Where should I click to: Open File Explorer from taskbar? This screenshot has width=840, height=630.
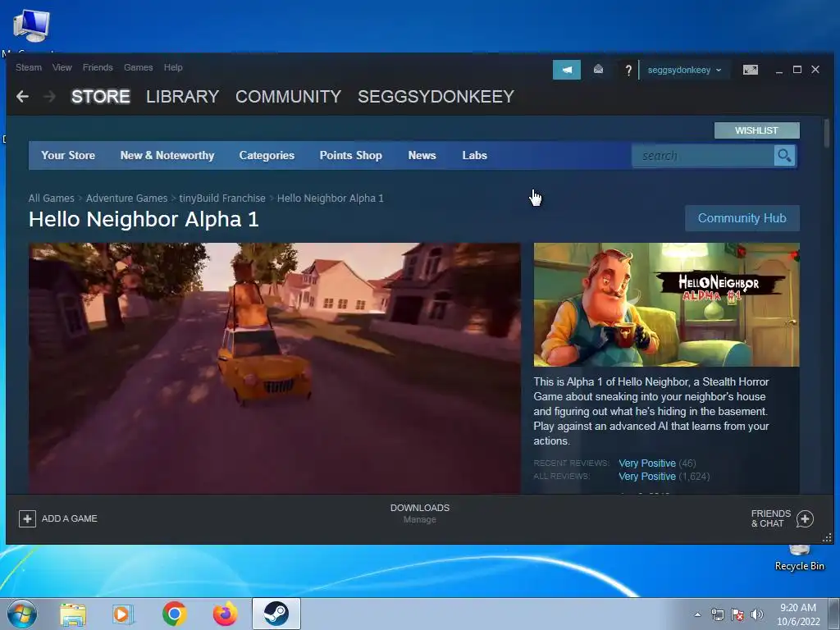73,614
